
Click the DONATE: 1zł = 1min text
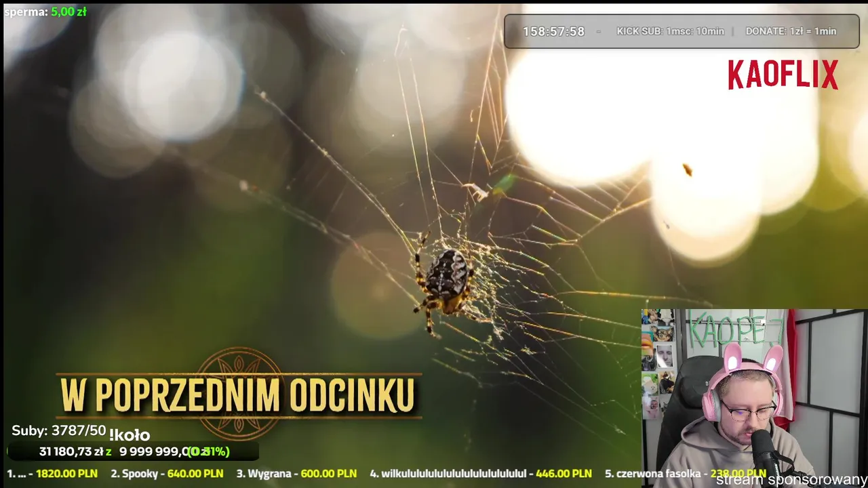791,31
